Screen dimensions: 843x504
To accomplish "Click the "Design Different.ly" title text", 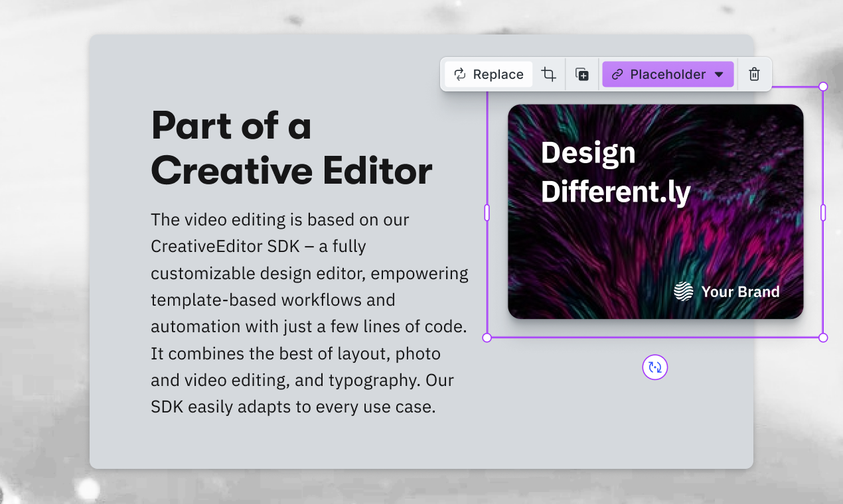I will (x=615, y=172).
